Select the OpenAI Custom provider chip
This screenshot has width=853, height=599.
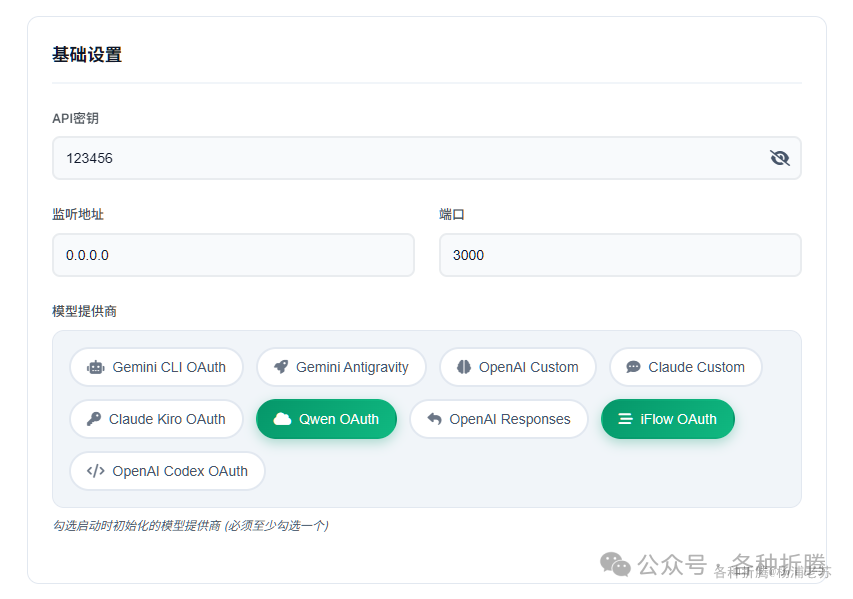point(517,367)
